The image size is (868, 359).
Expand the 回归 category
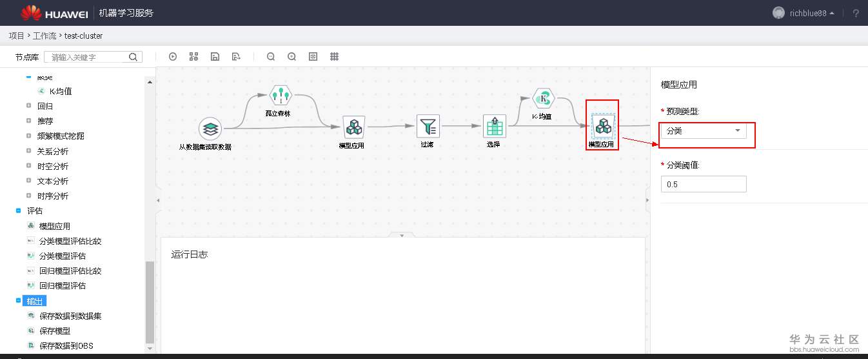coord(28,106)
